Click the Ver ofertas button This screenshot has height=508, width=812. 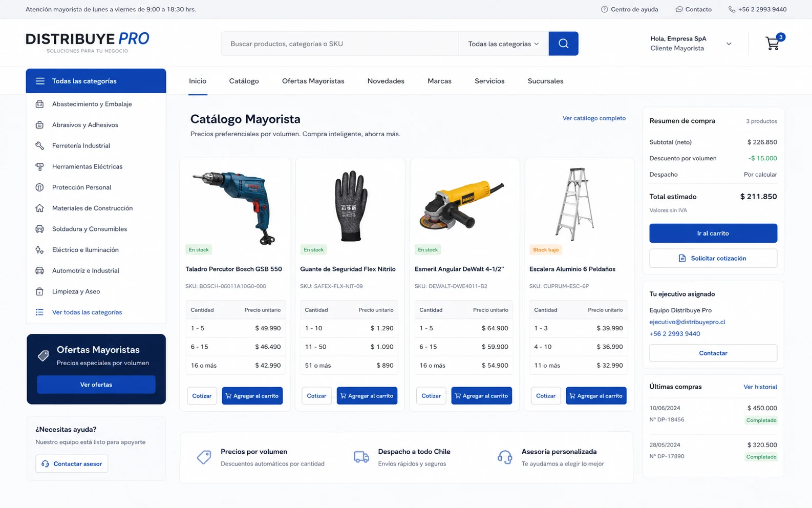click(x=96, y=385)
